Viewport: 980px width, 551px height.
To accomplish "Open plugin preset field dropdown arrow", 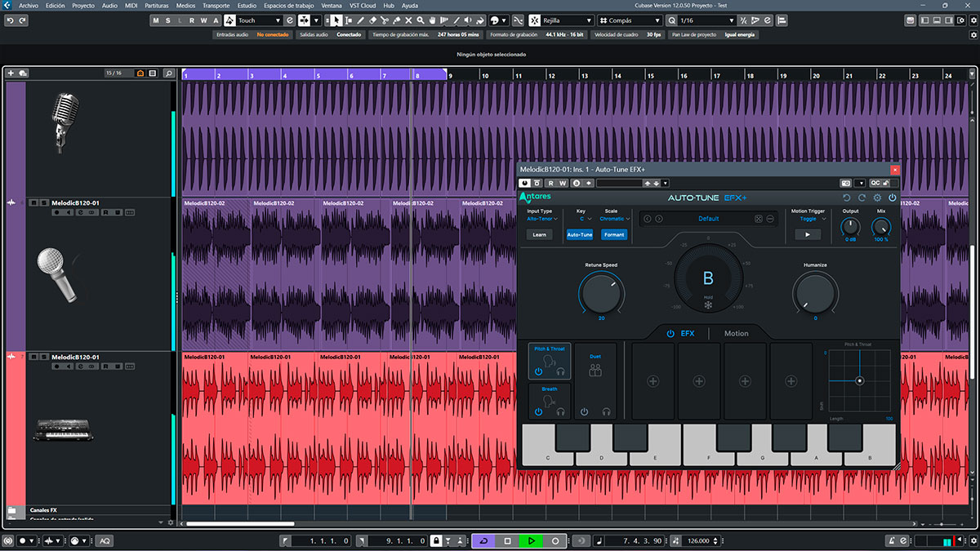I will (665, 183).
